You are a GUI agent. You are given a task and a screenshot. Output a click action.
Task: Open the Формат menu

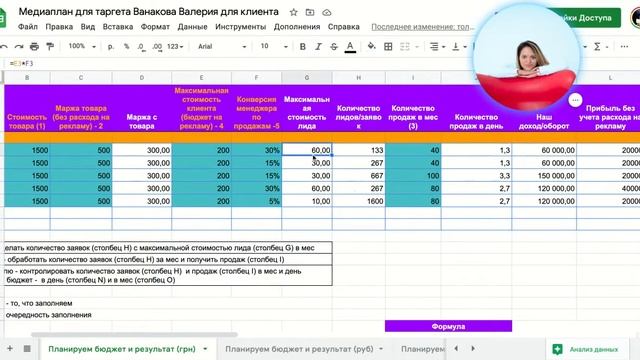[155, 27]
